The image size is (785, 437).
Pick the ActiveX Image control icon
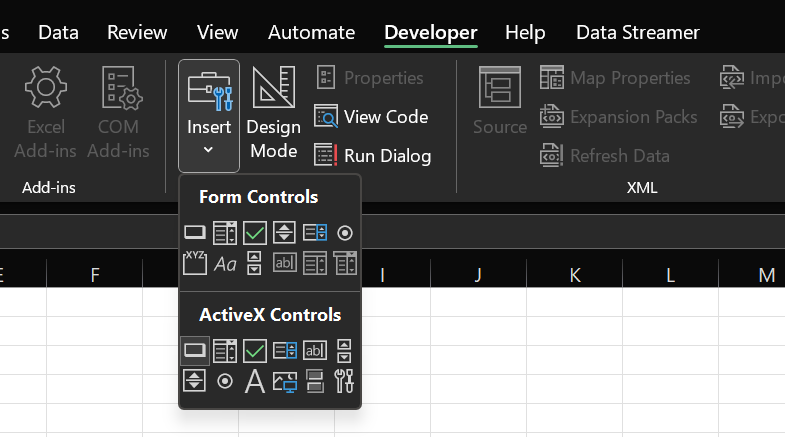click(285, 381)
